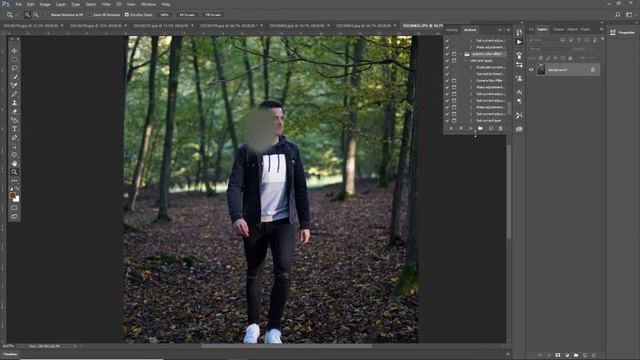Click Lock Image Pixels brush icon
The height and width of the screenshot is (360, 640).
[548, 58]
